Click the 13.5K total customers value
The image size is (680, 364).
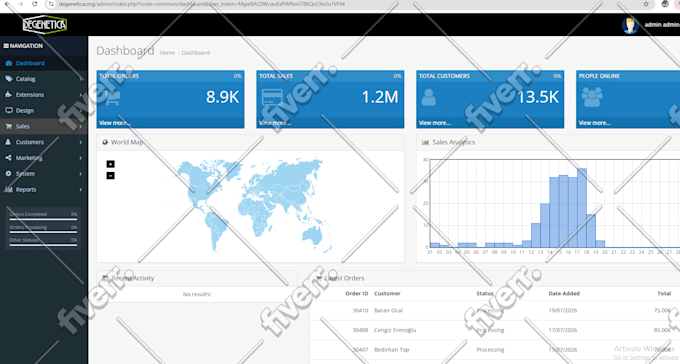538,97
